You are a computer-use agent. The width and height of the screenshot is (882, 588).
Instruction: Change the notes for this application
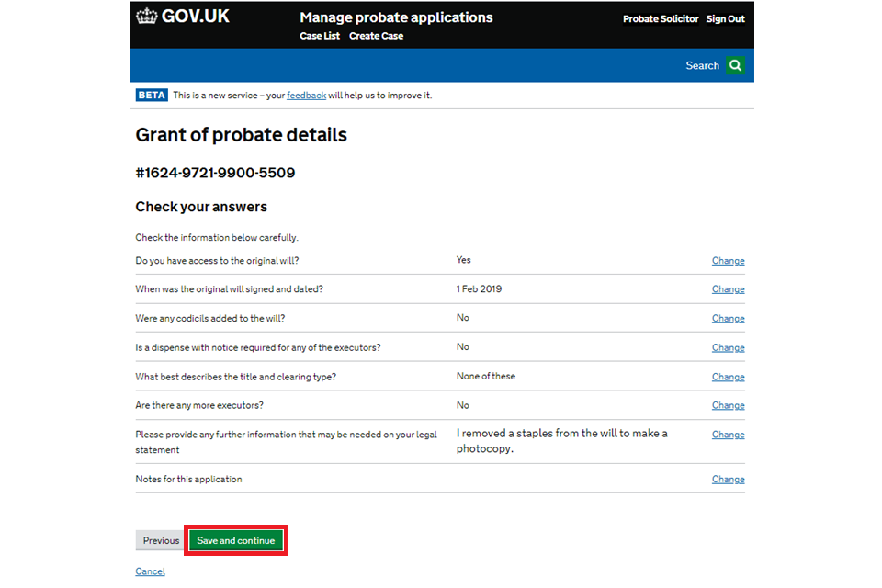[728, 480]
